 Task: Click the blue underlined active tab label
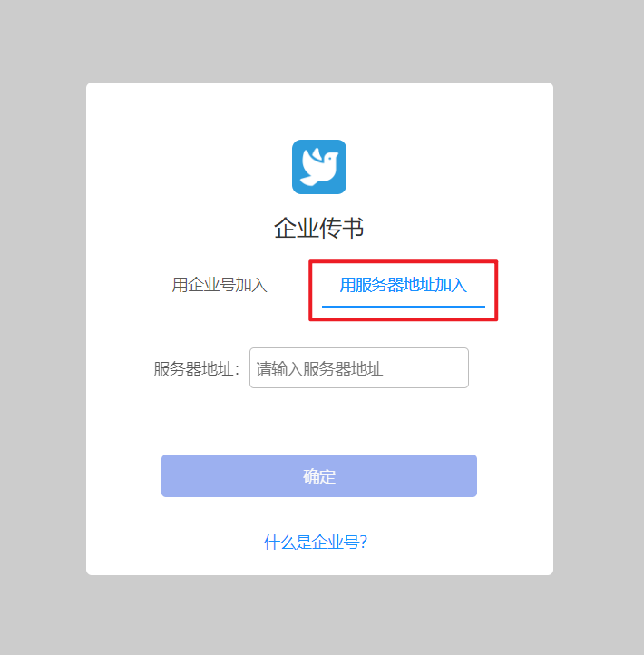pos(403,285)
